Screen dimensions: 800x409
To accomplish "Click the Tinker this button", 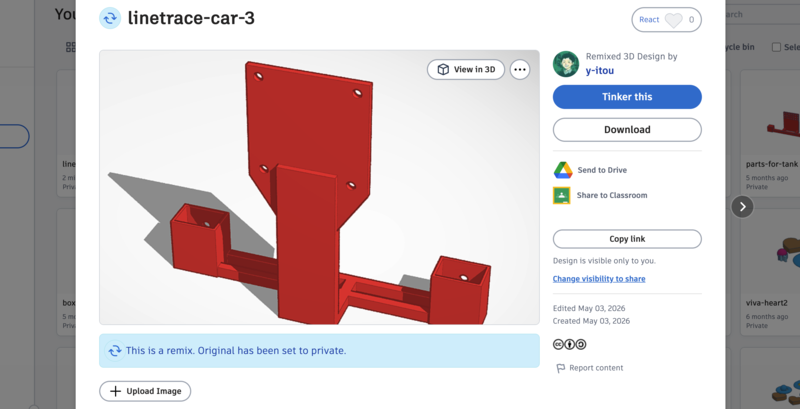I will click(627, 97).
